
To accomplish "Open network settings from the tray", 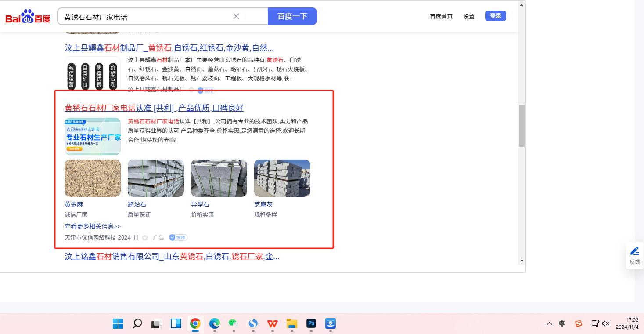I will (595, 324).
